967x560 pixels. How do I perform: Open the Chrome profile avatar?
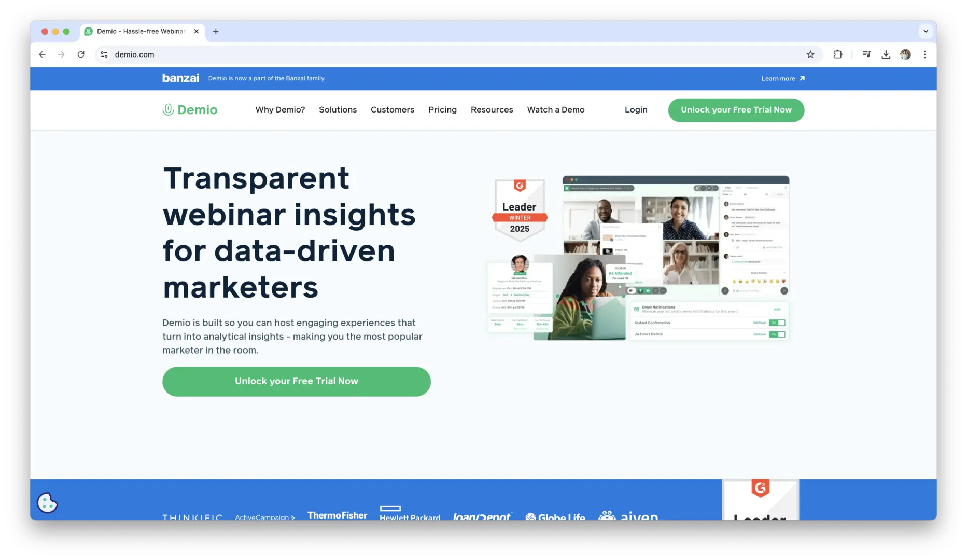pos(905,54)
